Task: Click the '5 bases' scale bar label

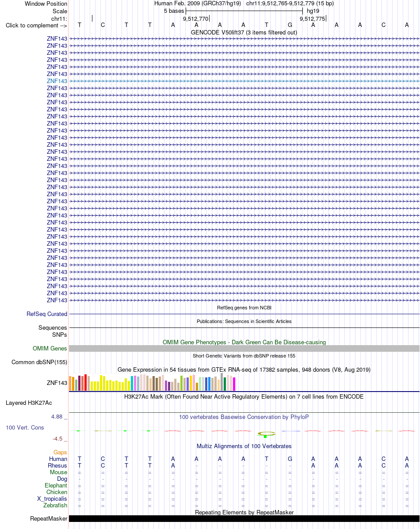Action: pos(174,11)
